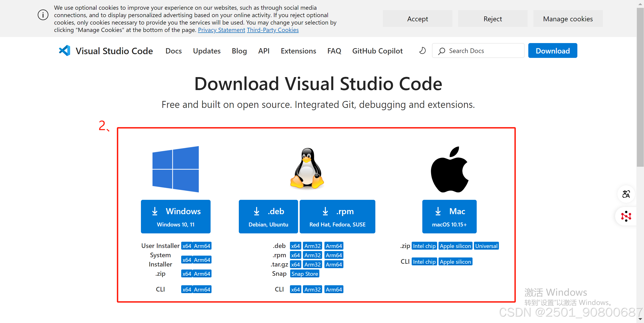Click the large Windows logo image
644x323 pixels.
coord(175,169)
